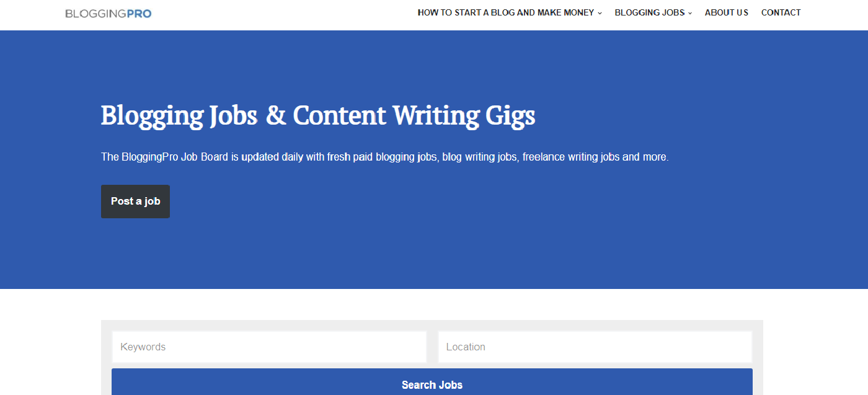The width and height of the screenshot is (868, 395).
Task: Click the Blogging Jobs & Content Writing Gigs heading
Action: pyautogui.click(x=318, y=116)
